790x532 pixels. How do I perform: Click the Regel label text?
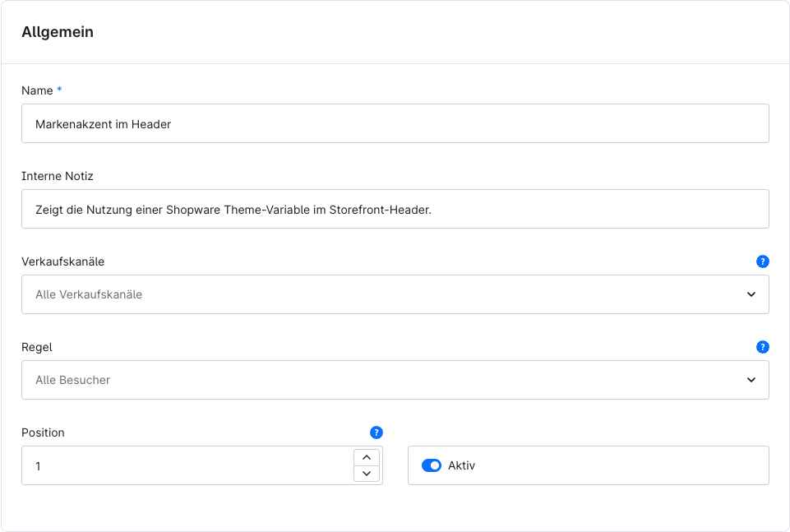point(37,348)
